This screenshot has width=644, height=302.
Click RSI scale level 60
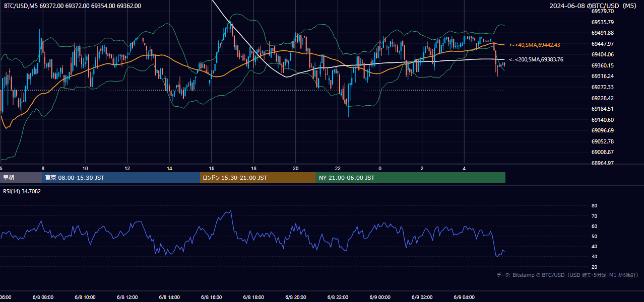click(595, 226)
